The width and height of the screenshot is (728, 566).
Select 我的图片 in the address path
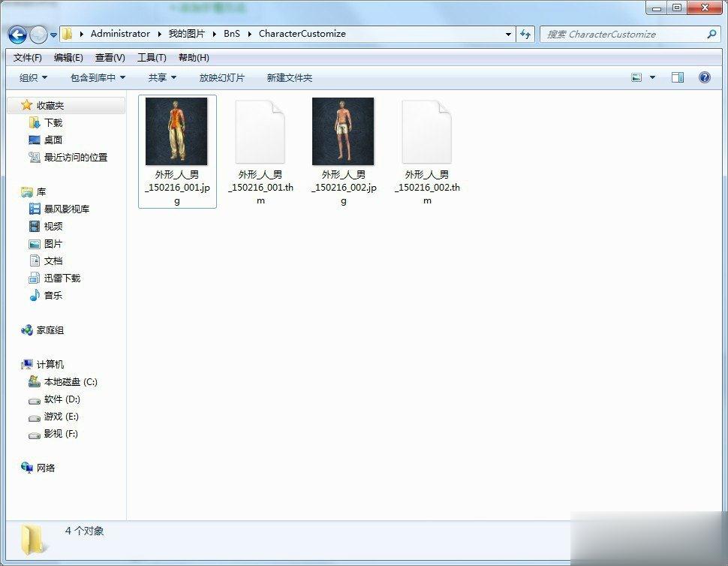pos(187,34)
